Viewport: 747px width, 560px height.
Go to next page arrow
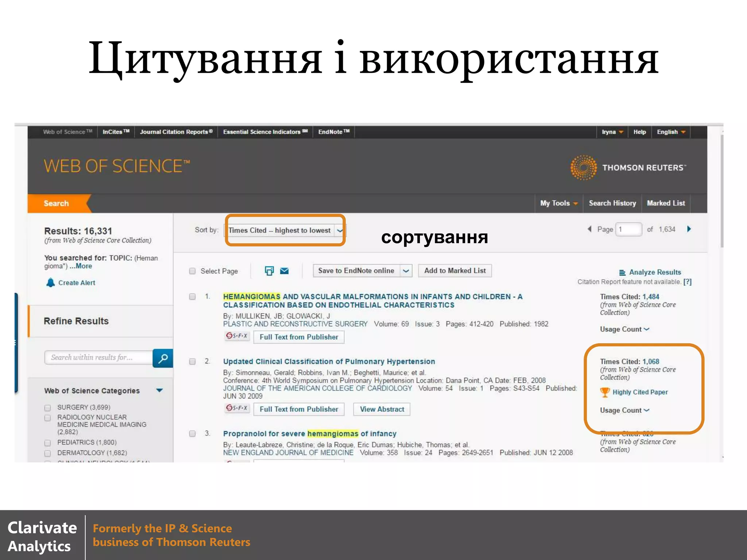point(689,229)
